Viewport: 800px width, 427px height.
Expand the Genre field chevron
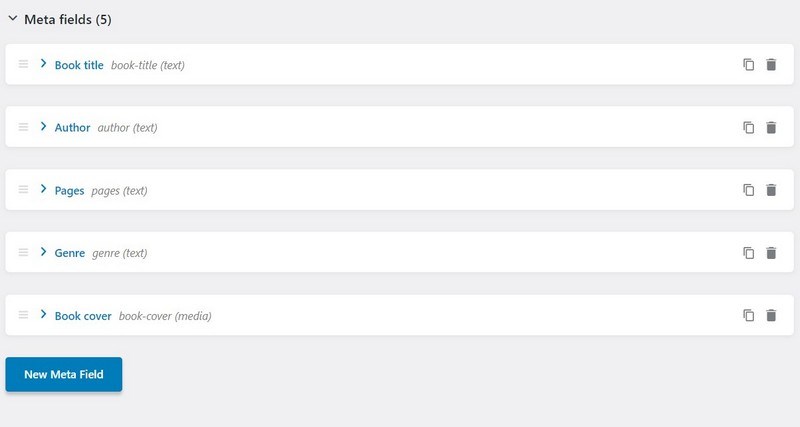click(43, 252)
